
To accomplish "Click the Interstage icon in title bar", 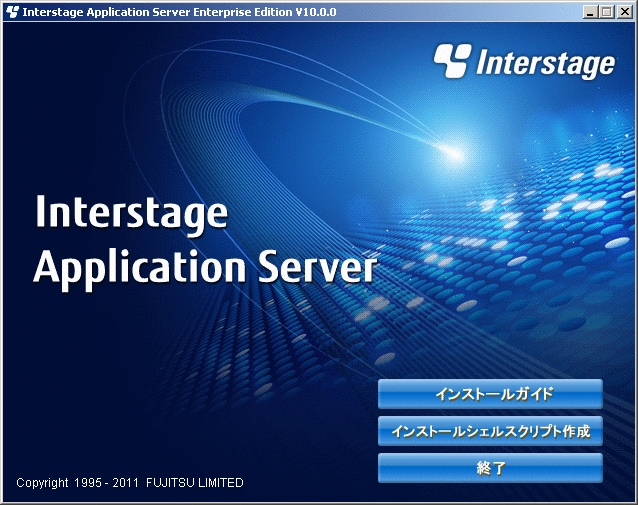I will 12,12.
